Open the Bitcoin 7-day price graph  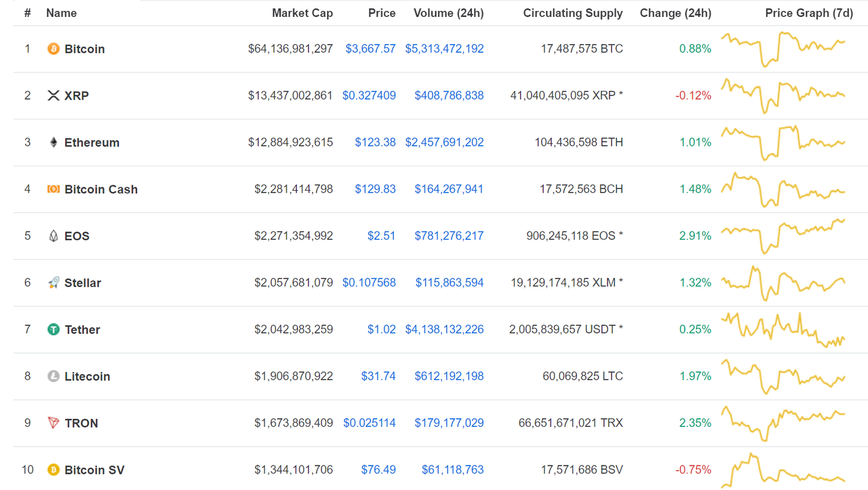tap(783, 48)
